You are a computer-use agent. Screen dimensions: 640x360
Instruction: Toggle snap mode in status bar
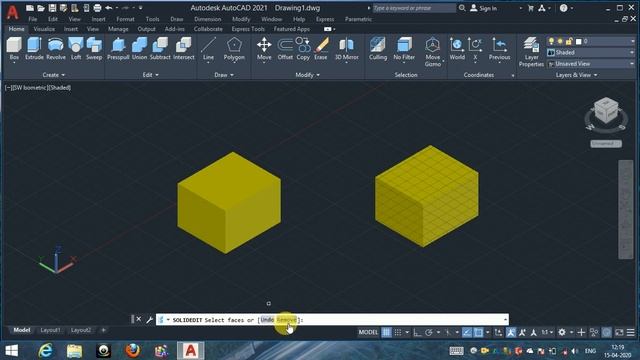tap(398, 332)
